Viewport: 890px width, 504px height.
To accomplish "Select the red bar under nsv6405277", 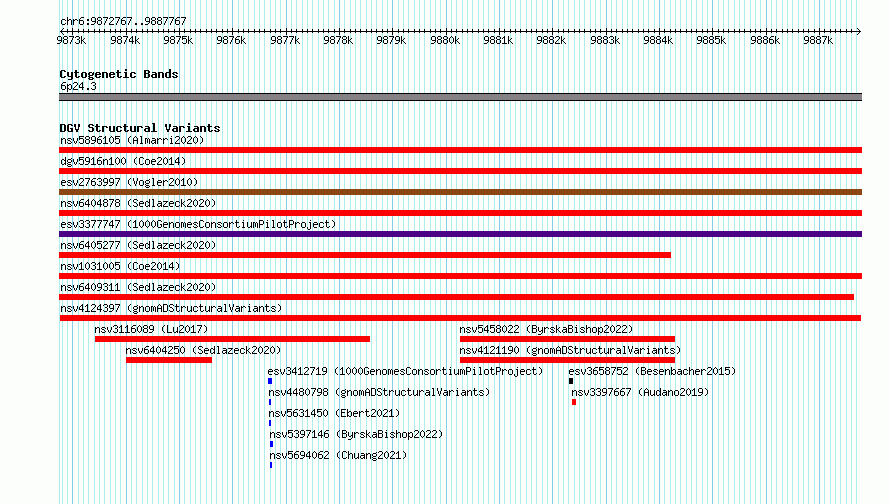I will point(365,255).
